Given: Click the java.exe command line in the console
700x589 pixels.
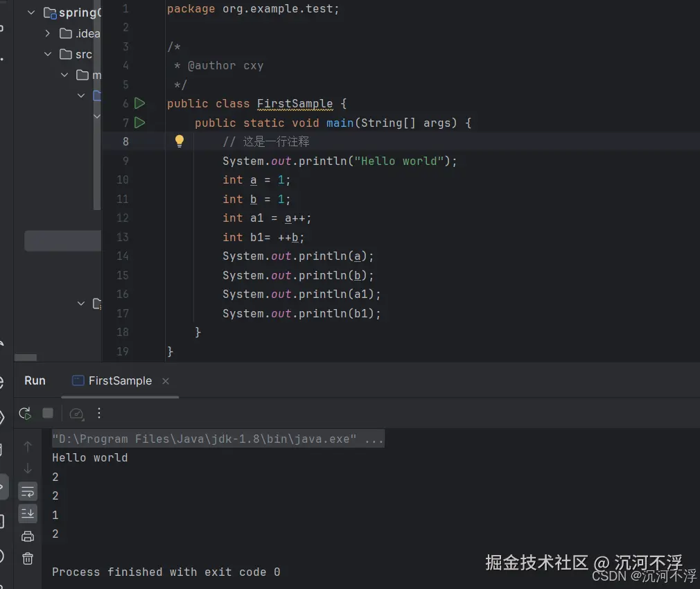Looking at the screenshot, I should coord(218,439).
